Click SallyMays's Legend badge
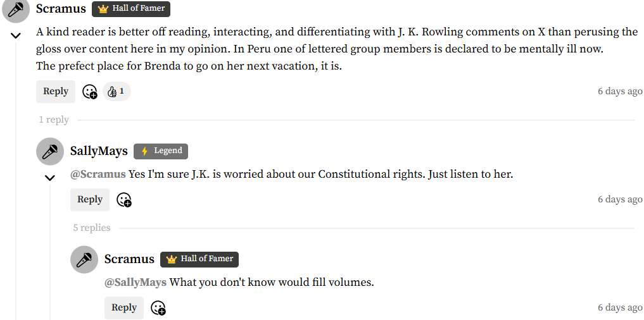644x320 pixels. click(x=161, y=151)
